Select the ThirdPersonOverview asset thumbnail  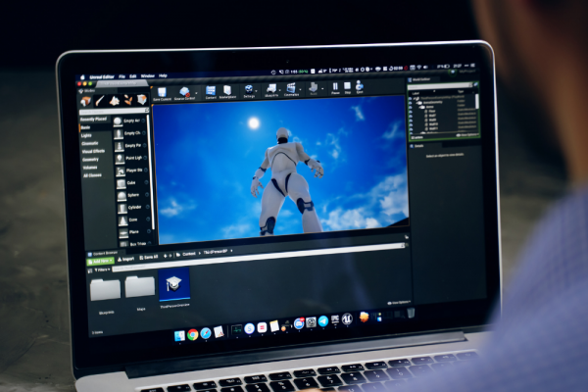[x=174, y=284]
